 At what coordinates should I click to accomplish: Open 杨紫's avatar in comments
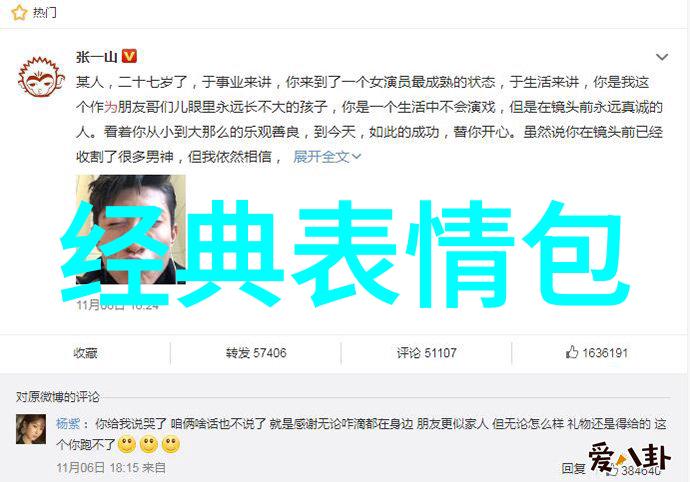click(31, 429)
